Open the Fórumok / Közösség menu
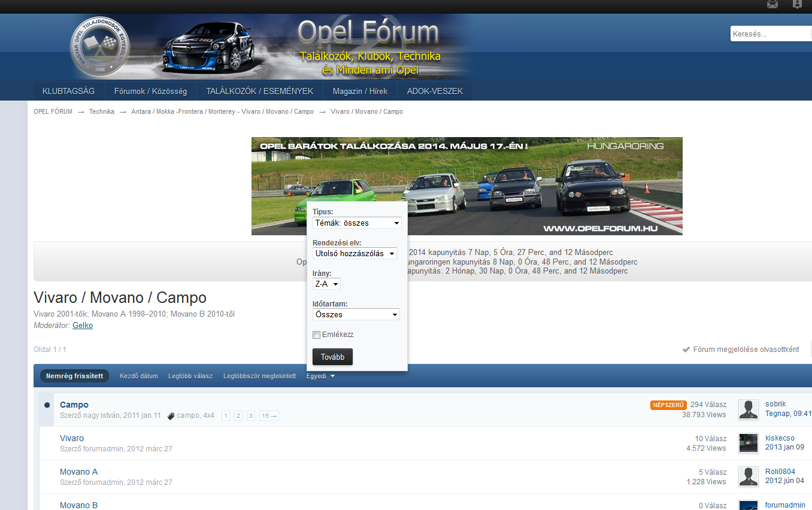The height and width of the screenshot is (510, 812). (x=150, y=91)
